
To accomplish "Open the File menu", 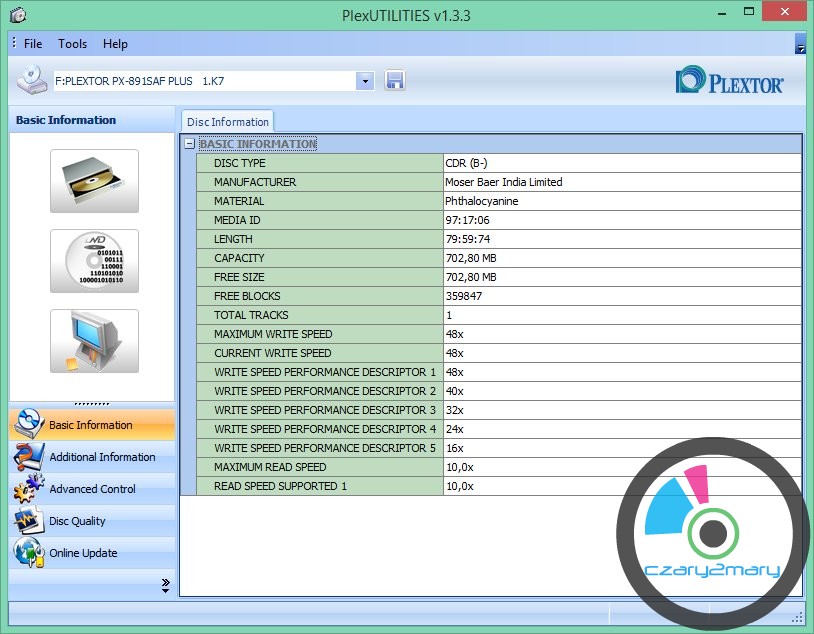I will pyautogui.click(x=33, y=44).
